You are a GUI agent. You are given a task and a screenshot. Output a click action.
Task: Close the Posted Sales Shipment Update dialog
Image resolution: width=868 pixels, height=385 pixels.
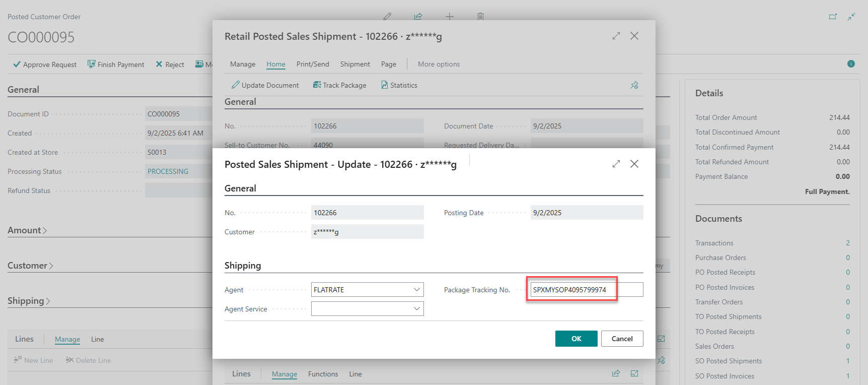click(x=634, y=164)
